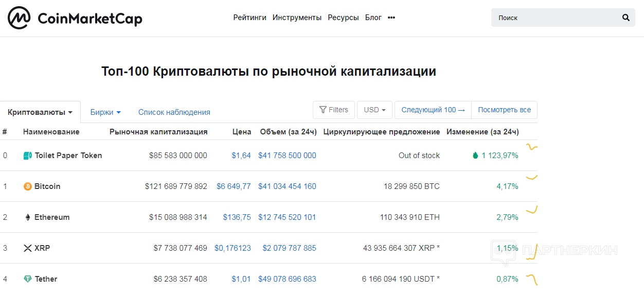Image resolution: width=644 pixels, height=294 pixels.
Task: Click XRP price $0,176123
Action: point(233,248)
